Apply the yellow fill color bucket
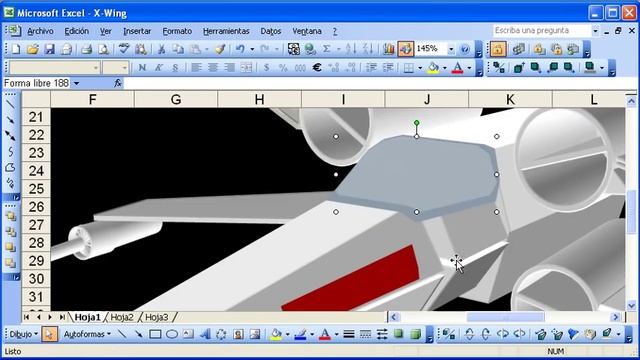The height and width of the screenshot is (360, 640). [x=433, y=67]
